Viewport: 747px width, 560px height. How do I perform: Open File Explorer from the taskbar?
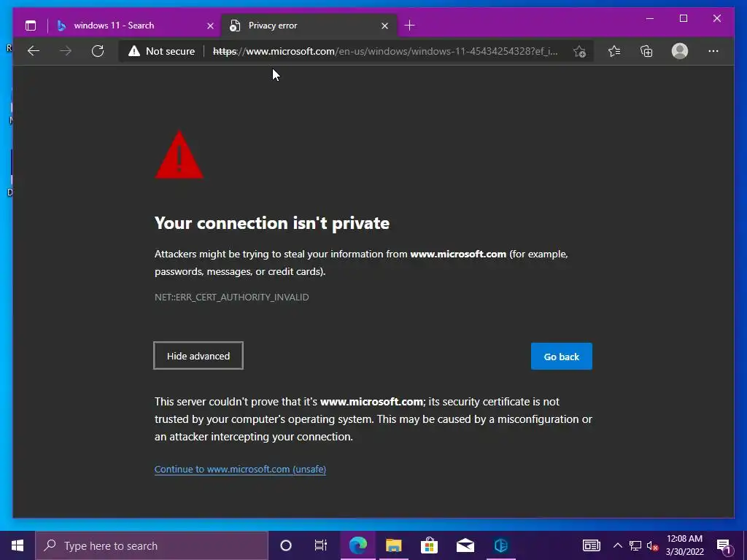(393, 545)
